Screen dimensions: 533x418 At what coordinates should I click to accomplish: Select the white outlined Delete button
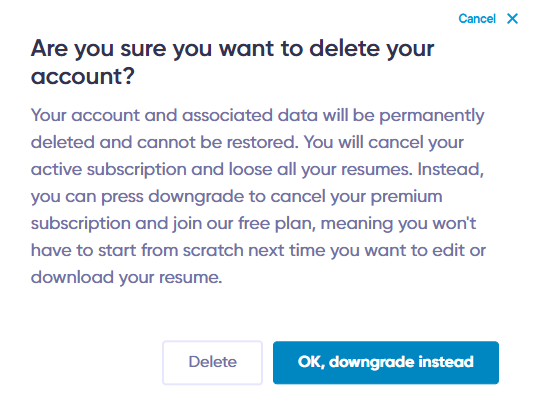click(x=212, y=362)
